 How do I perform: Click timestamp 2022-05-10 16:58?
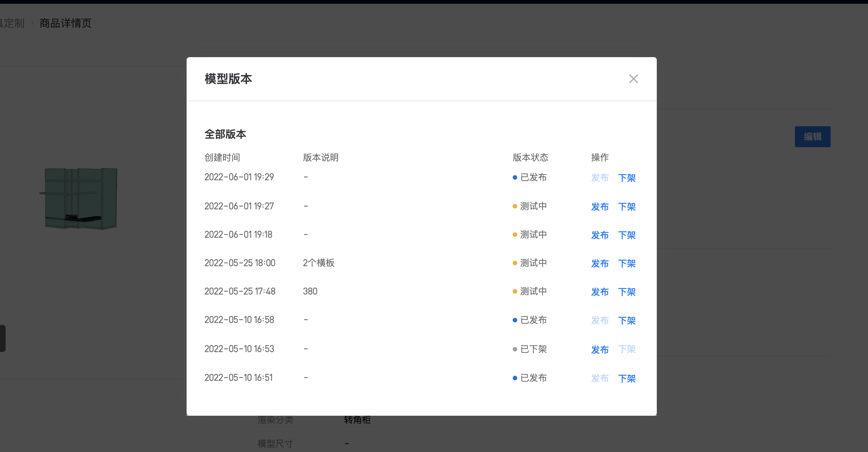point(239,320)
